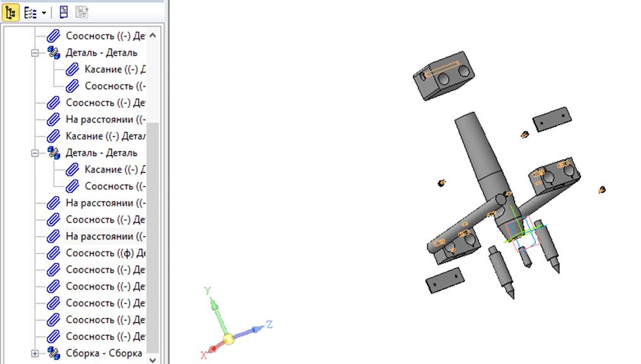
Task: Click the blue document toolbar icon
Action: (64, 12)
